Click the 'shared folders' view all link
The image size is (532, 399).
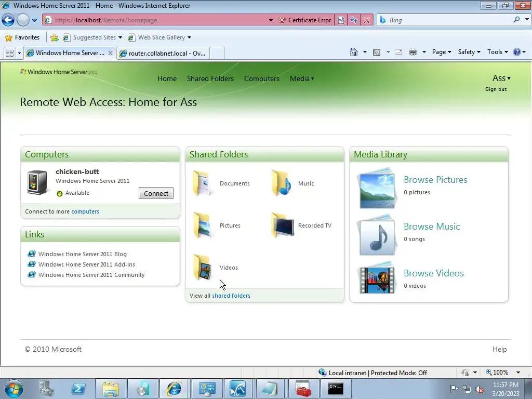pyautogui.click(x=231, y=296)
